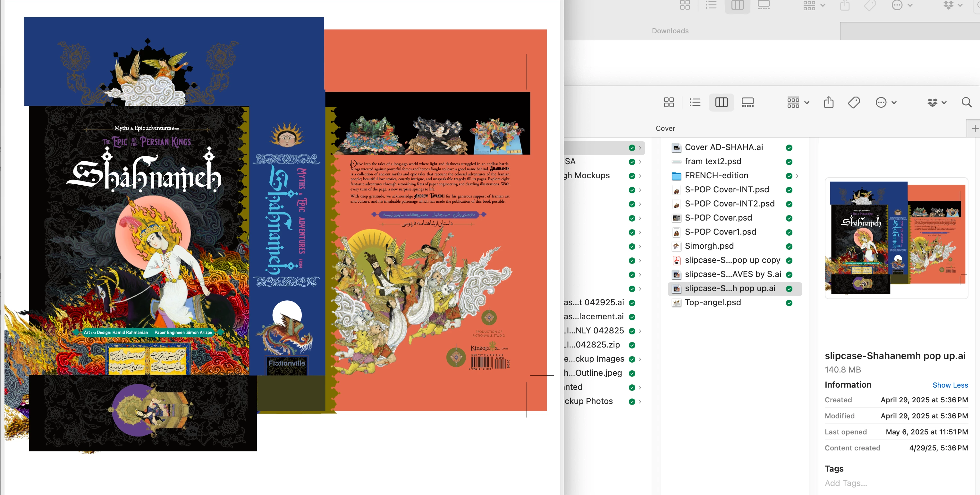Click the Search magnifier icon
Image resolution: width=980 pixels, height=495 pixels.
pyautogui.click(x=966, y=102)
